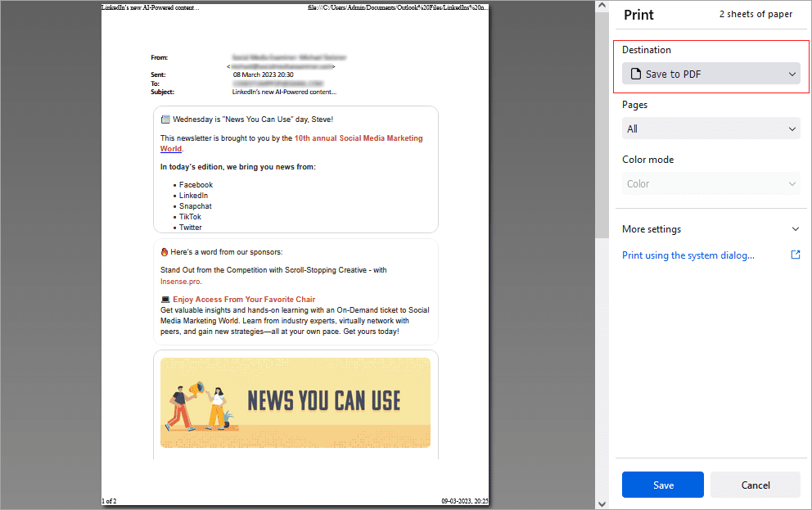Click the scrollbar down arrow of preview
The width and height of the screenshot is (812, 510).
[602, 503]
